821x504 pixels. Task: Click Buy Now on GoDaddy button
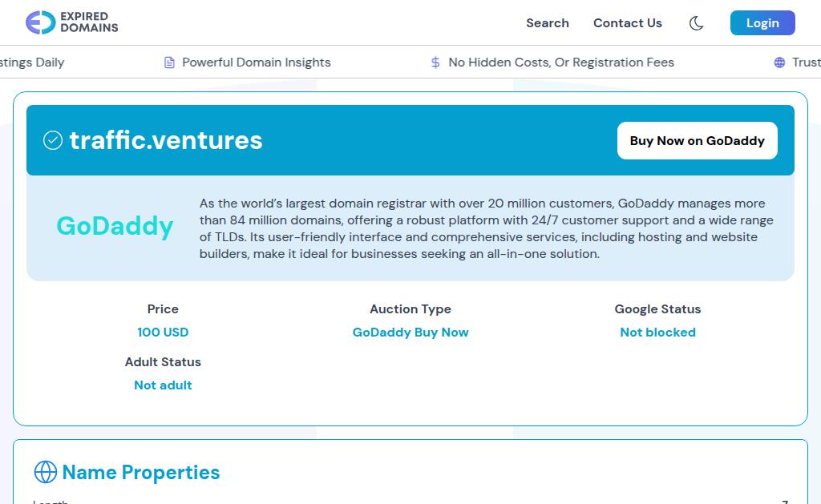point(697,141)
